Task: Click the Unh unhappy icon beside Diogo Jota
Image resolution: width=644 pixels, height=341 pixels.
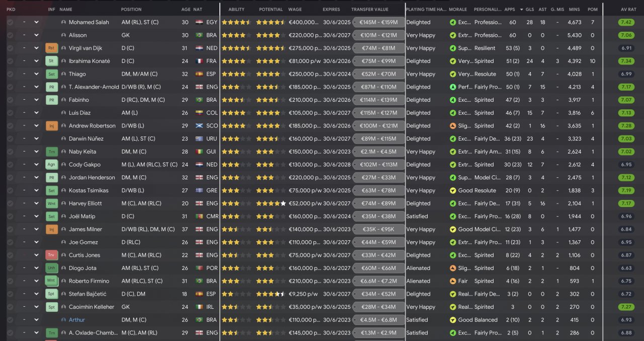Action: 51,268
